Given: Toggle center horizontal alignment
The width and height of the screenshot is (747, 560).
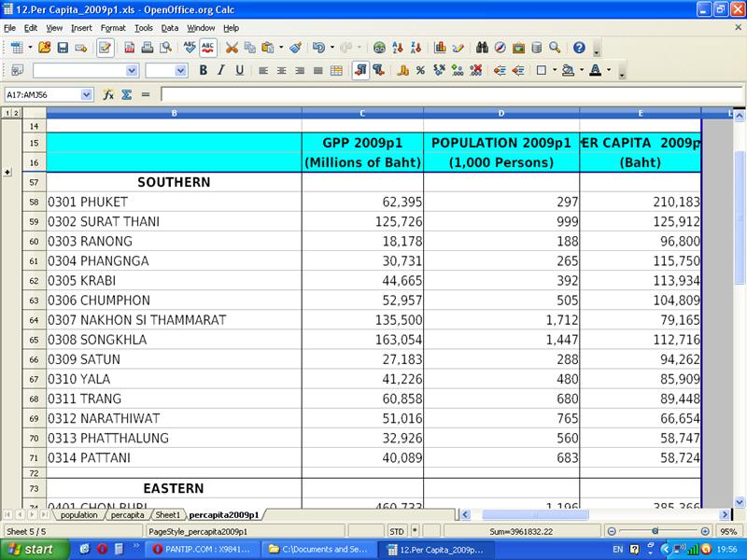Looking at the screenshot, I should coord(282,71).
